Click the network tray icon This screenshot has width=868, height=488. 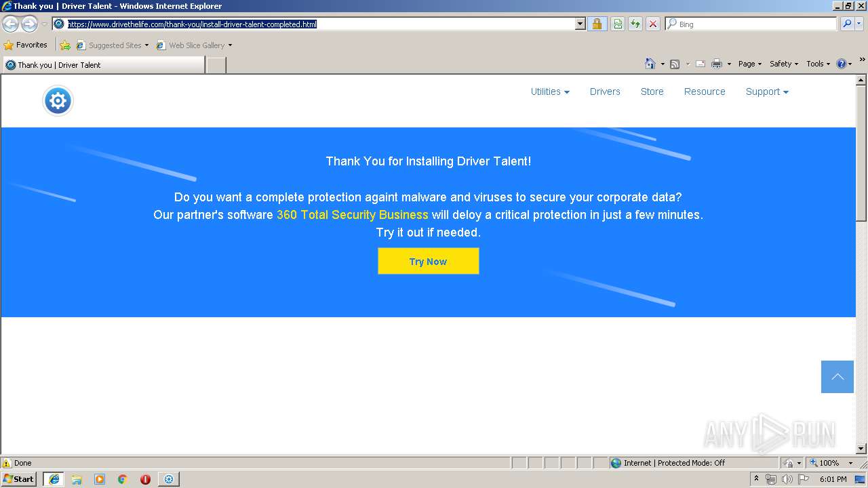tap(771, 479)
